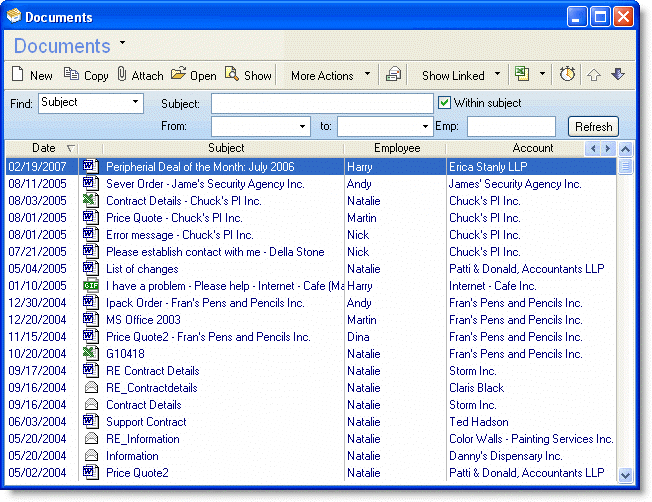Open the From date dropdown
Screen dimensions: 652x502
pos(303,127)
